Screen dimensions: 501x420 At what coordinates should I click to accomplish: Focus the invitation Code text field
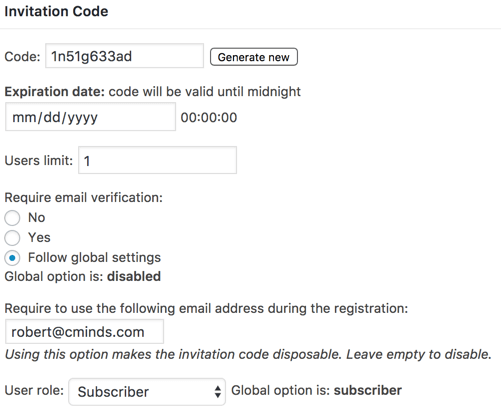124,56
